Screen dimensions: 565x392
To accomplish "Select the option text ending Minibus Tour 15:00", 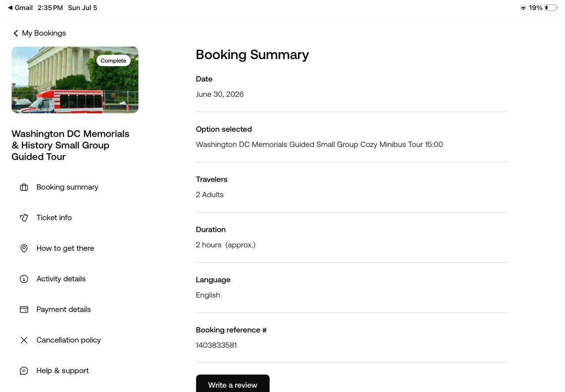I will click(320, 145).
